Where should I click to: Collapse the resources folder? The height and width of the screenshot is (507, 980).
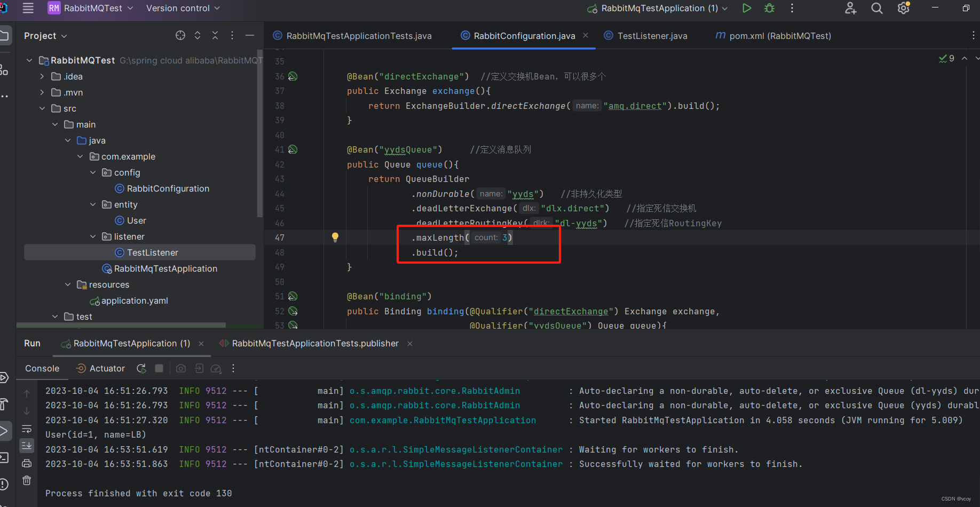68,284
